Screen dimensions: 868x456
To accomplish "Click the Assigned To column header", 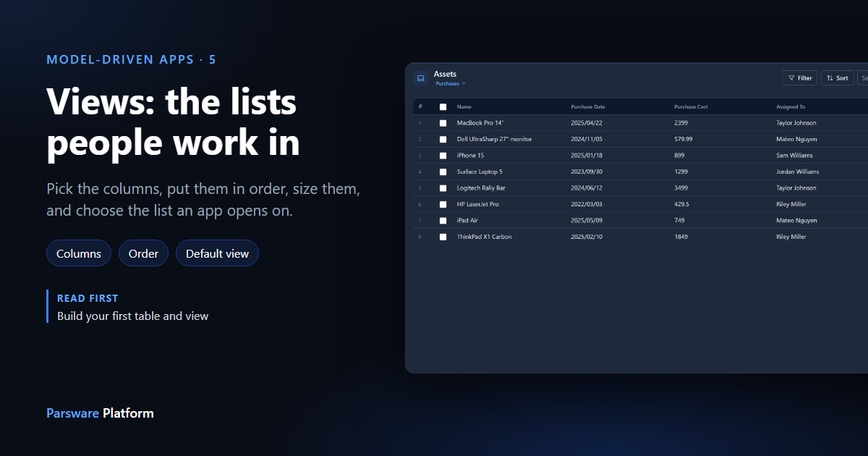I will (791, 107).
